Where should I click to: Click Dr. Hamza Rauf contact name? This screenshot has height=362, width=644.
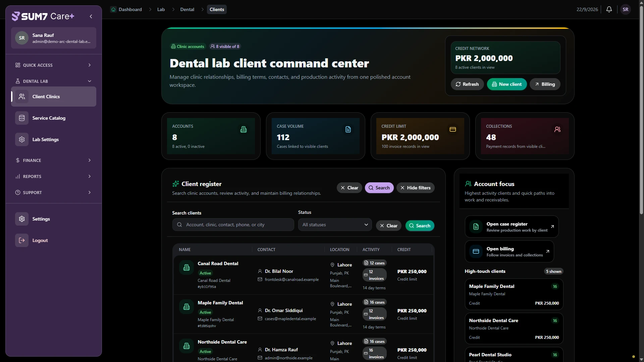(x=281, y=350)
